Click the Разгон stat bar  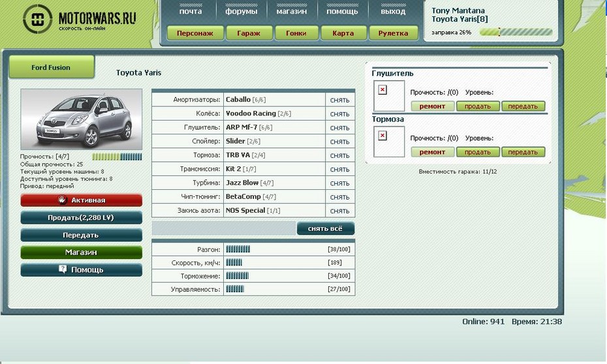pyautogui.click(x=238, y=249)
